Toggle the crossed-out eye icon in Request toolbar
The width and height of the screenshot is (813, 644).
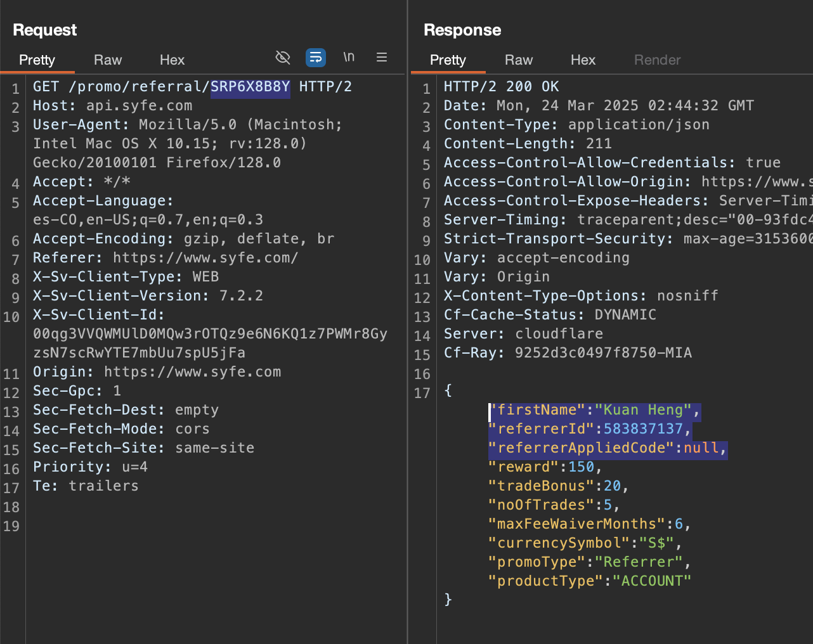click(283, 58)
